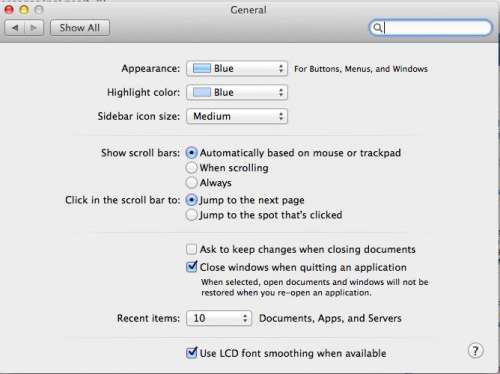Open the help question mark button
The image size is (500, 374).
(x=475, y=351)
